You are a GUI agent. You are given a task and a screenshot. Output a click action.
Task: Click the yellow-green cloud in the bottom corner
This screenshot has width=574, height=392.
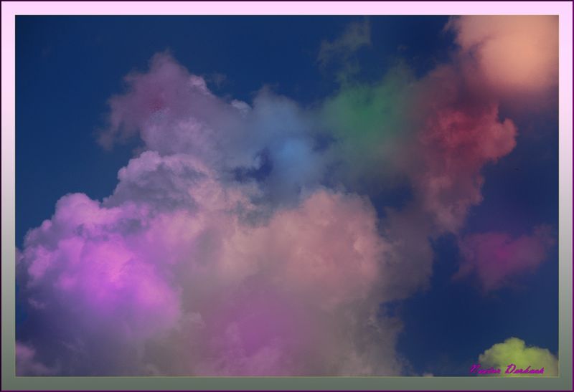[518, 358]
